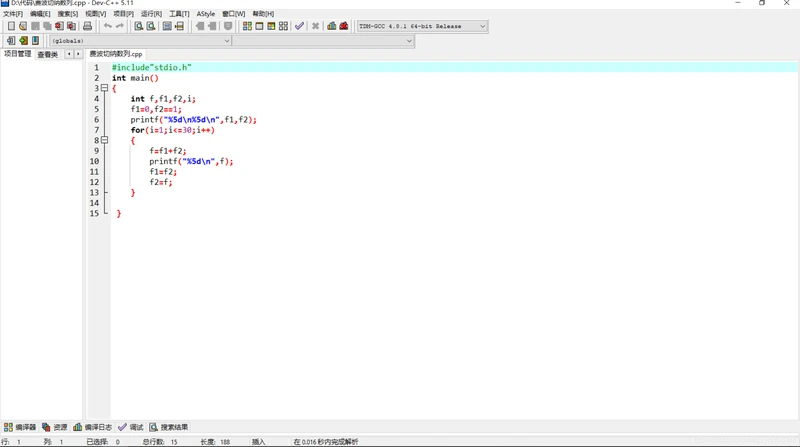Click the Go to line icon
Screen dimensions: 800x447
(x=179, y=26)
